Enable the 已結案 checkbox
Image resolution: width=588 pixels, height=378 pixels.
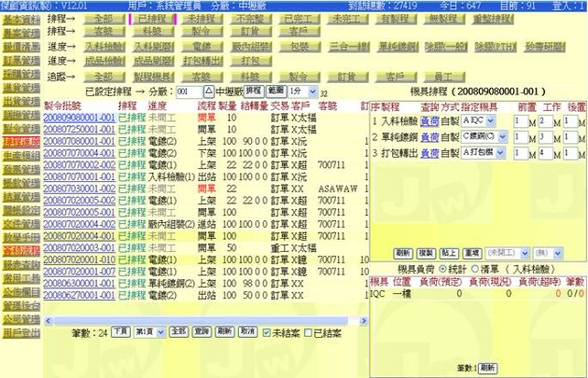click(307, 331)
